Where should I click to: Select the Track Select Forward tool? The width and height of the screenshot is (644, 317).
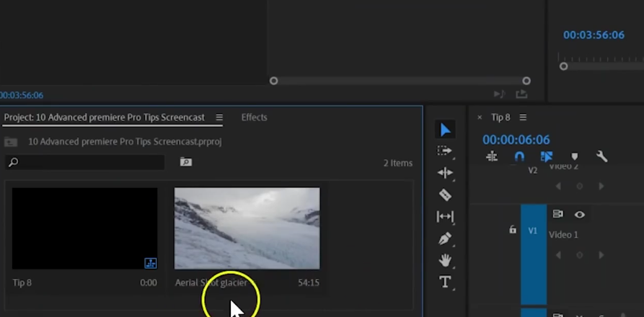(445, 151)
